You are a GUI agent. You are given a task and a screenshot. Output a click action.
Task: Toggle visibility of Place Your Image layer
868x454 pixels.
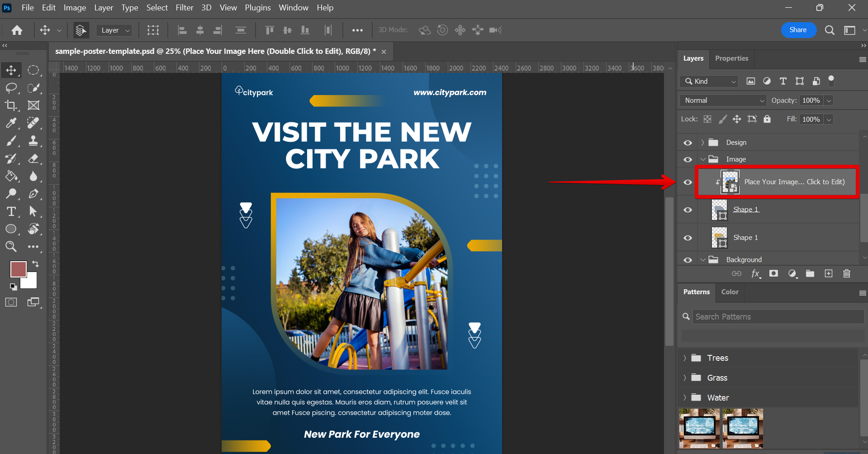[688, 182]
